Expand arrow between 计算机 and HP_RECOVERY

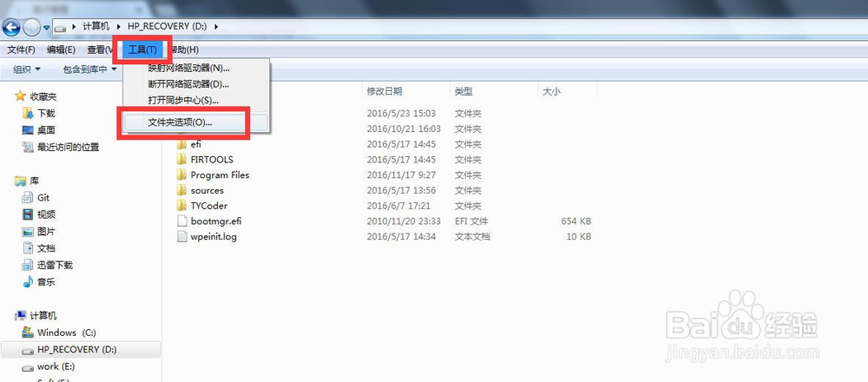click(120, 26)
